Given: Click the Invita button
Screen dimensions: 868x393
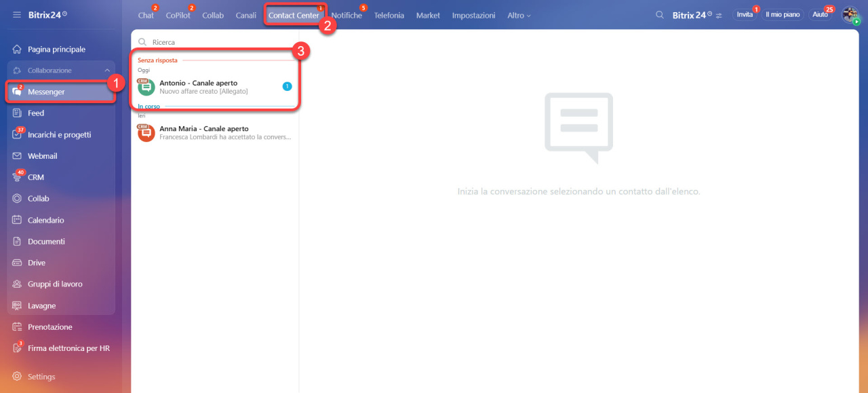Looking at the screenshot, I should (745, 14).
